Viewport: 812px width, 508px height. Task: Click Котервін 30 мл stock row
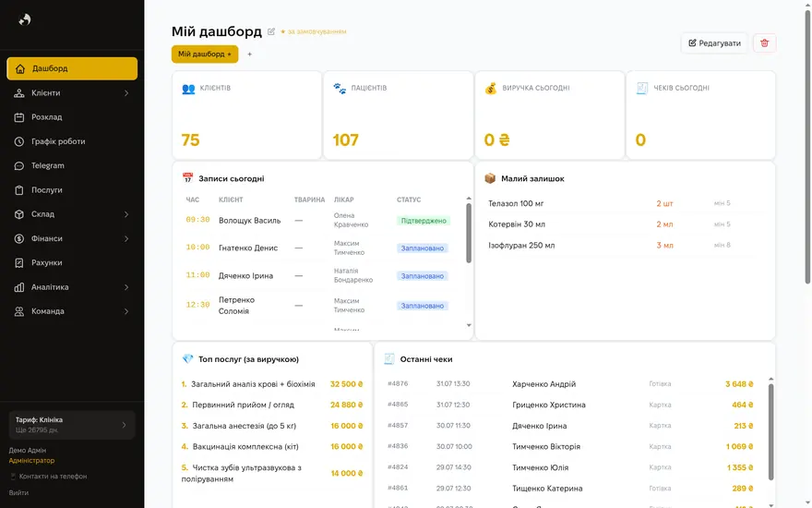tap(625, 224)
